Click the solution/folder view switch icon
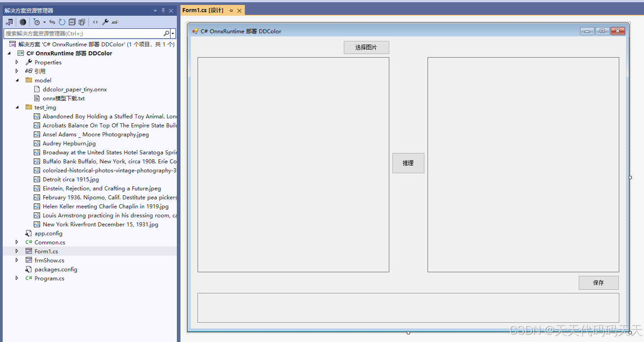The width and height of the screenshot is (644, 342). [9, 22]
